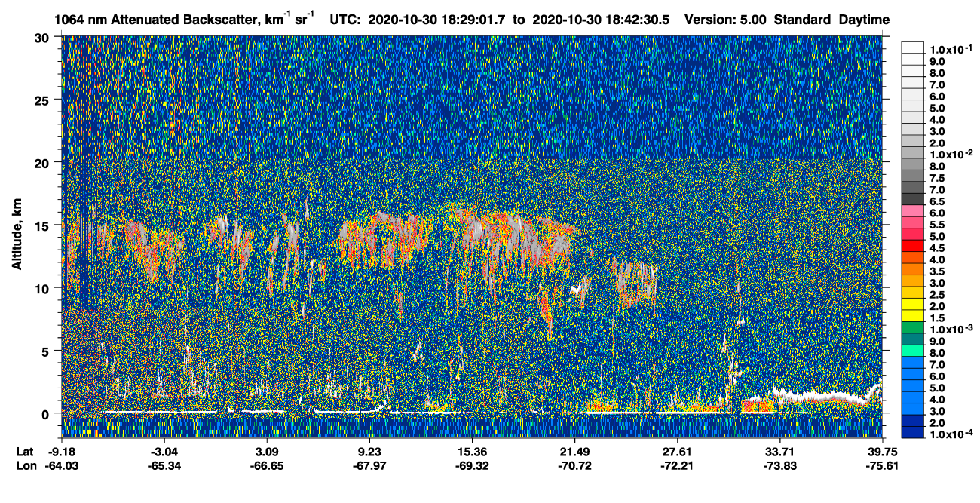Select the UTC end time '2020-10-30 18:42:30.5'
Viewport: 980px width, 503px height.
coord(602,19)
